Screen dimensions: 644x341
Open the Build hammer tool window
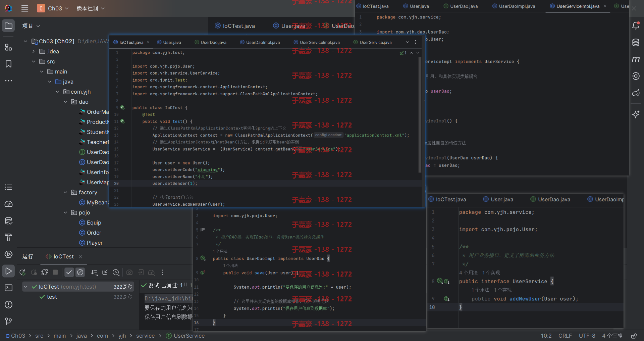click(x=9, y=238)
